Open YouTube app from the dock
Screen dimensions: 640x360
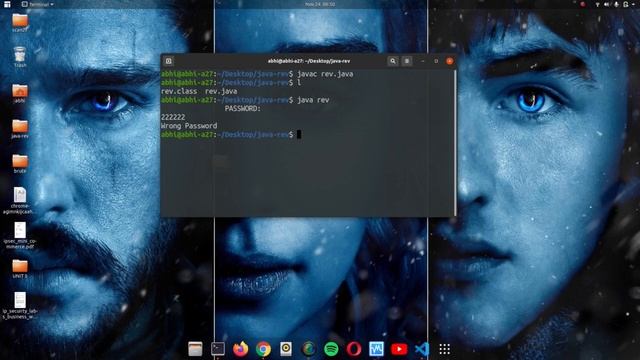(399, 349)
